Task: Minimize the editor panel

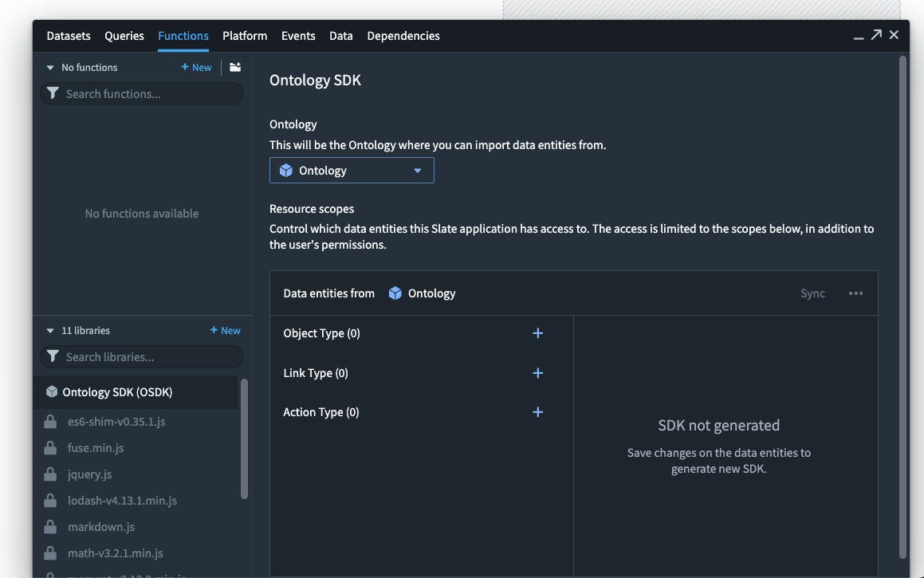Action: tap(859, 37)
